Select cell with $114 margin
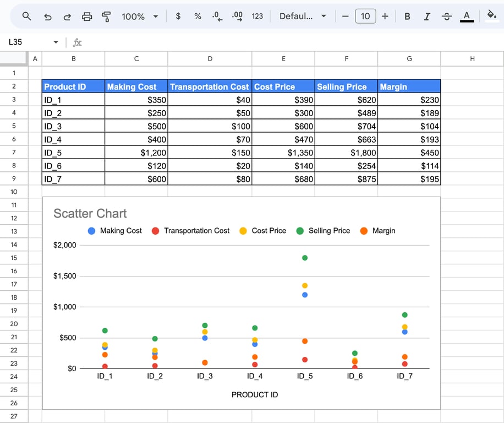Screen dimensions: 504x423 point(409,166)
